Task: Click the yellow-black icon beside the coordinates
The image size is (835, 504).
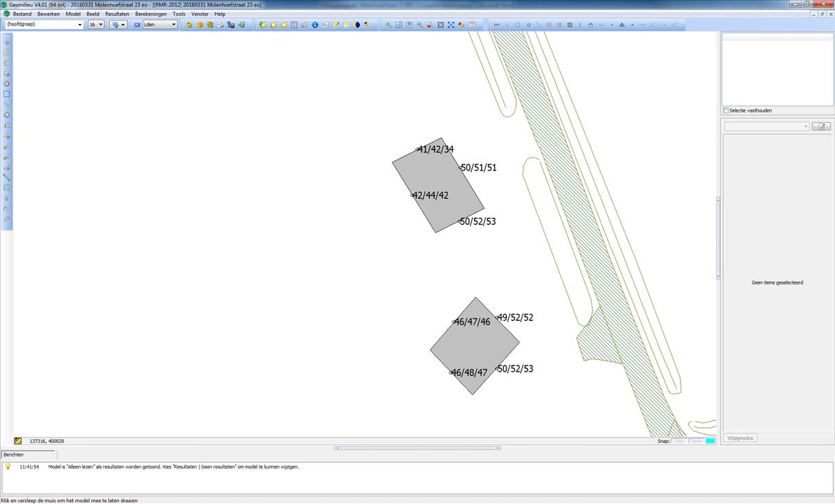Action: tap(18, 441)
